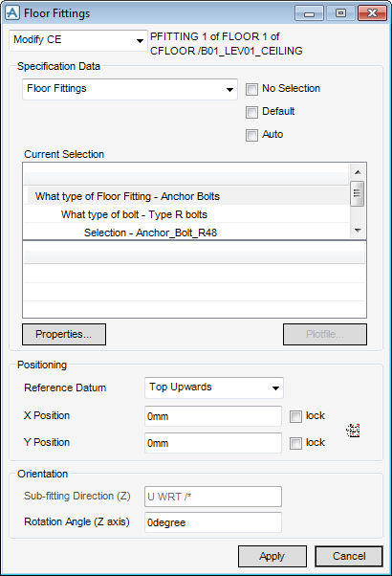Apply the floor fitting changes
This screenshot has width=392, height=576.
272,556
